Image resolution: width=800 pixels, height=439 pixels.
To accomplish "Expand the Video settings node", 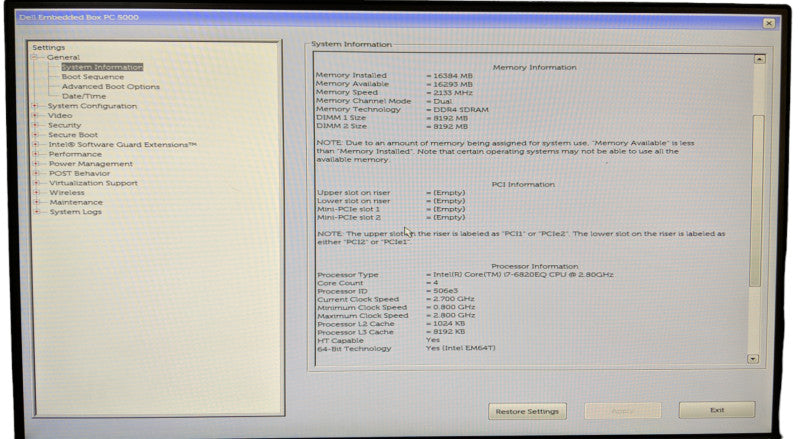I will pos(35,115).
